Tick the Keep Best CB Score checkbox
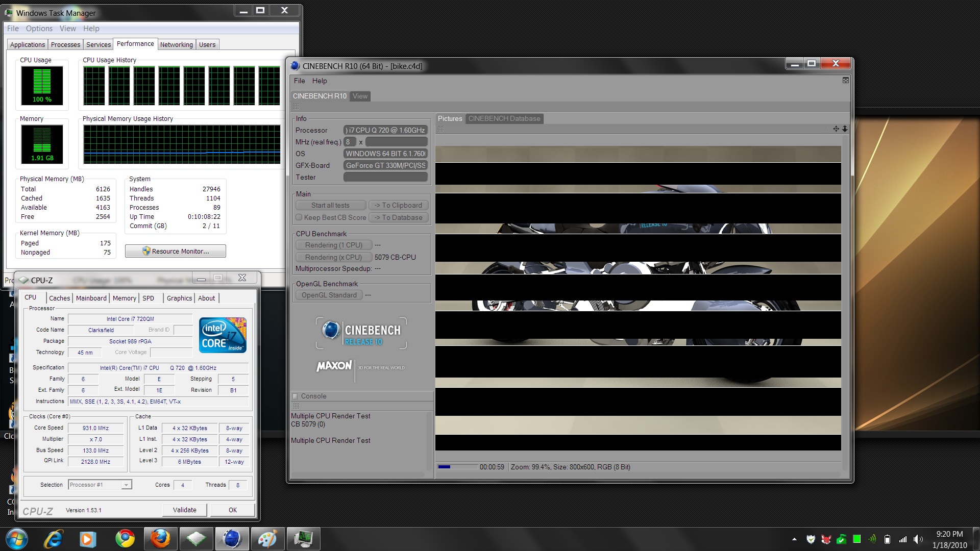This screenshot has width=980, height=551. (x=299, y=217)
